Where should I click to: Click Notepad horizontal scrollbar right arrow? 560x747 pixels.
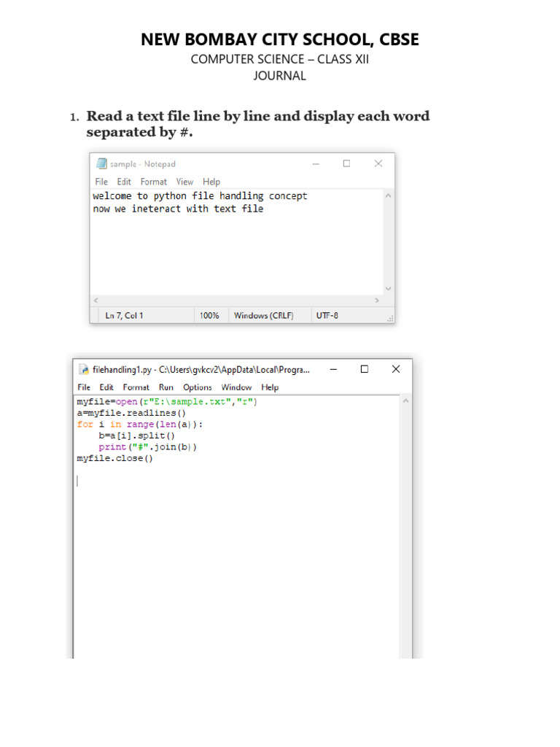point(377,300)
